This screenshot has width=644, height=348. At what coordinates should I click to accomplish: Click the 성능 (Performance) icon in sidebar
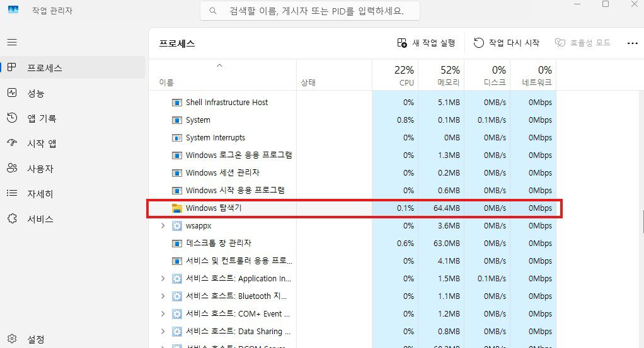(12, 93)
